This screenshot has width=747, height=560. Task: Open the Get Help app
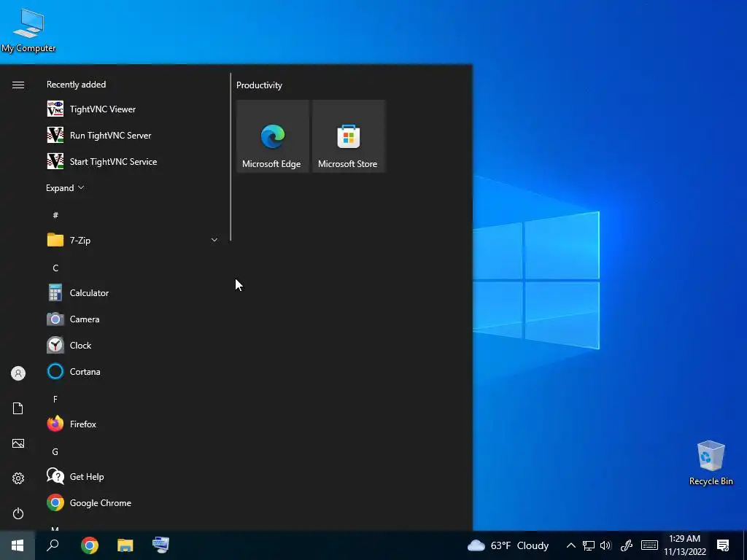click(x=133, y=476)
